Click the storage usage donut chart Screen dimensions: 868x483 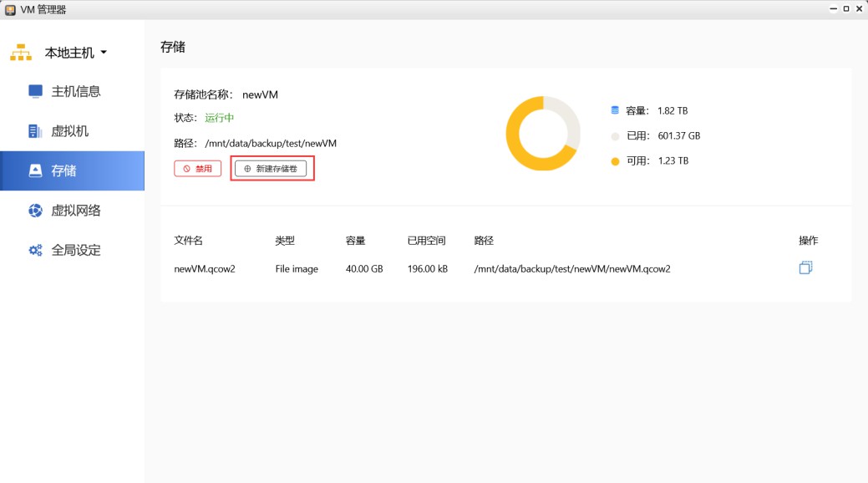point(542,134)
